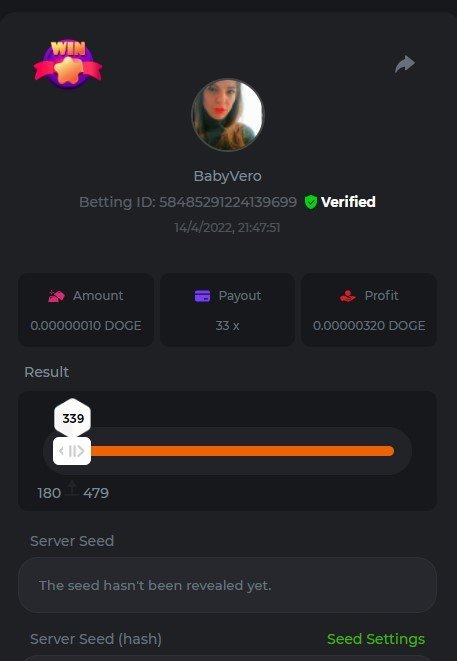
Task: Click the Betting ID number
Action: pyautogui.click(x=228, y=202)
